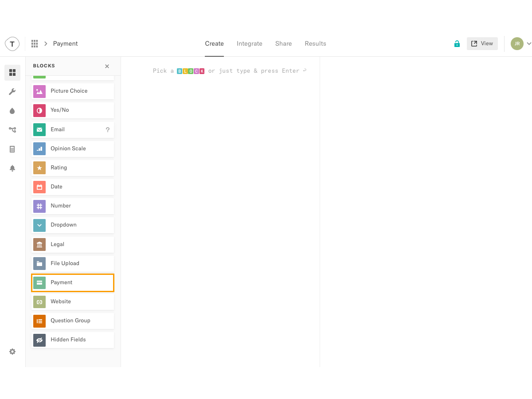
Task: Close the Blocks panel
Action: click(107, 66)
